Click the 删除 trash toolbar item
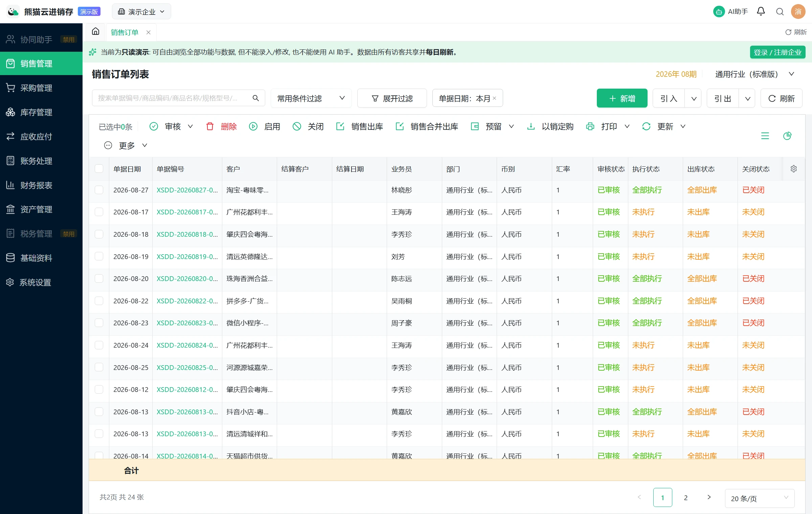The width and height of the screenshot is (812, 514). point(221,126)
